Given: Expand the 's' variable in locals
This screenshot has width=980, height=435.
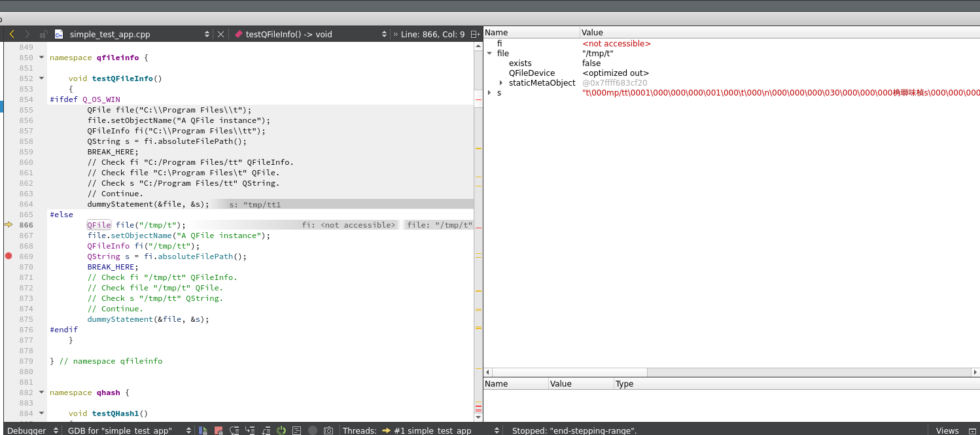Looking at the screenshot, I should point(489,93).
